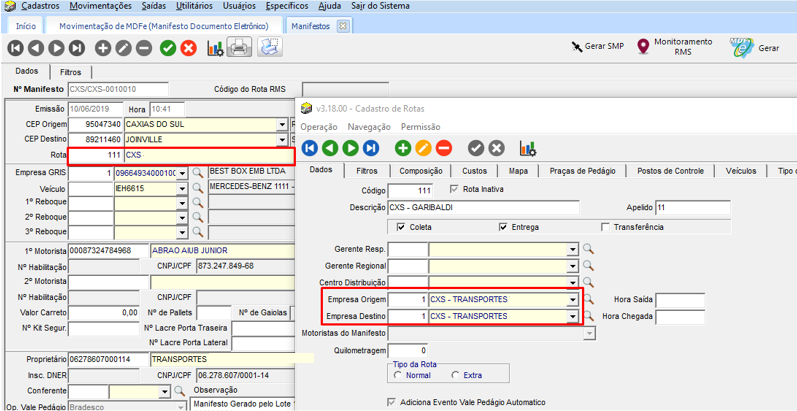Toggle the Coleta checkbox
Image resolution: width=797 pixels, height=411 pixels.
(x=401, y=227)
